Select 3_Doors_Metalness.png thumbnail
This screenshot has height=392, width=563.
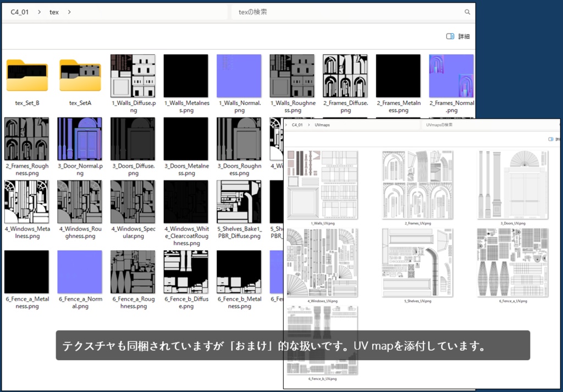click(186, 139)
